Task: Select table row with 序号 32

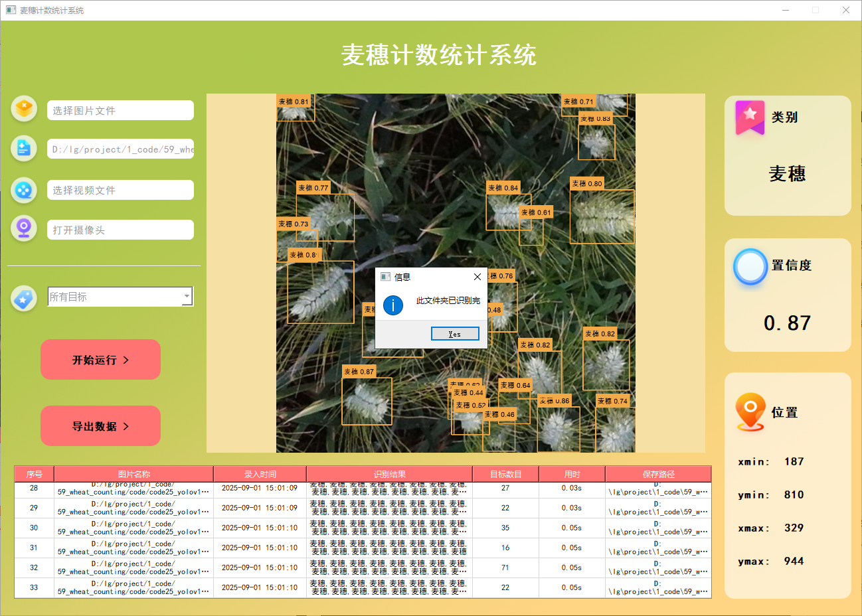Action: [363, 568]
